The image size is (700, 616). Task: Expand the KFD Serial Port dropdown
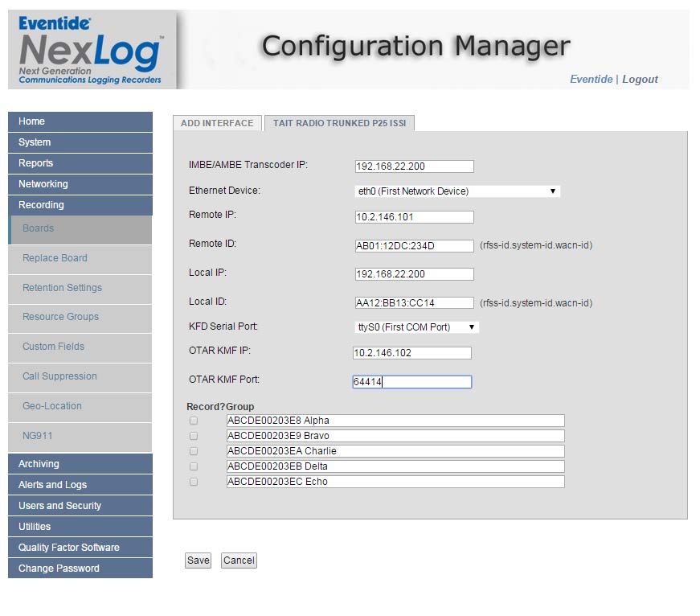416,327
